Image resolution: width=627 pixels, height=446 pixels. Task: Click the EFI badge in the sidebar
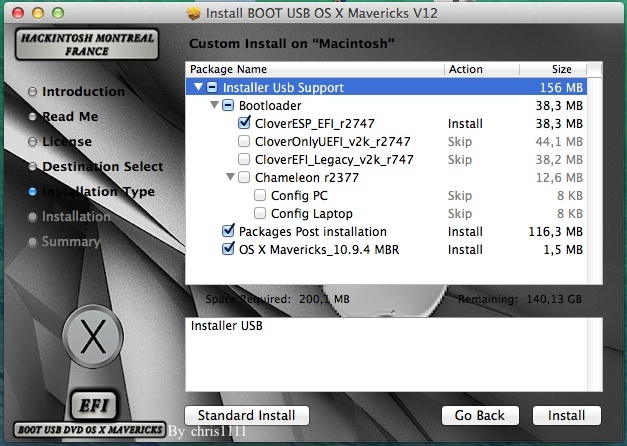point(94,405)
